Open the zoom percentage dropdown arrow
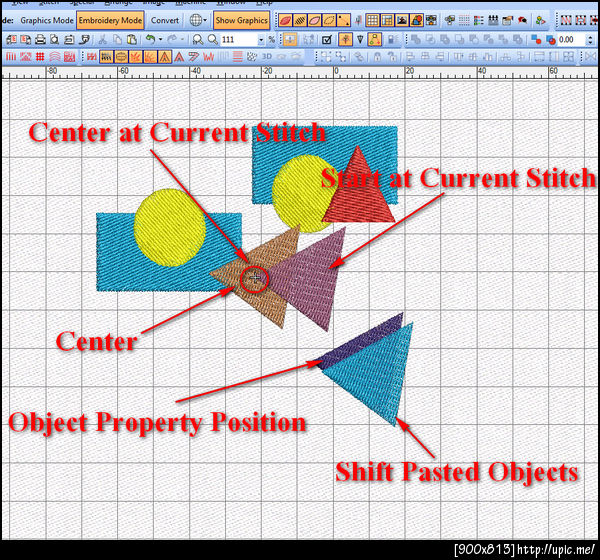Viewport: 600px width, 560px height. point(261,39)
